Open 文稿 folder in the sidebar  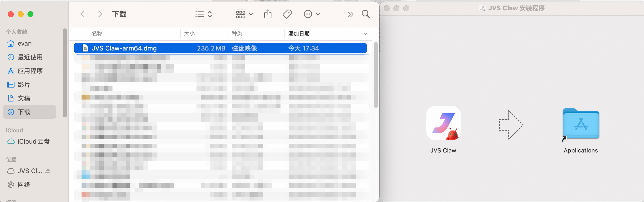click(29, 98)
